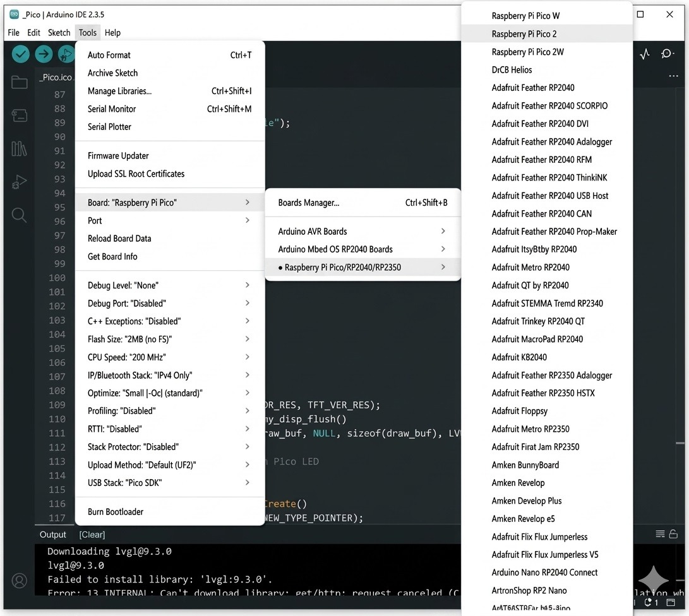Select Burn Bootloader

click(x=170, y=512)
